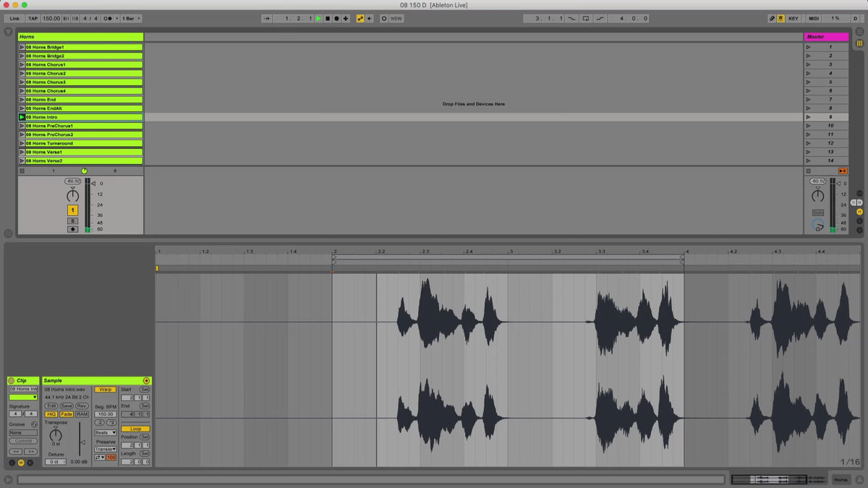This screenshot has height=488, width=868.
Task: Open the 1 Bar quantization menu
Action: pos(131,18)
